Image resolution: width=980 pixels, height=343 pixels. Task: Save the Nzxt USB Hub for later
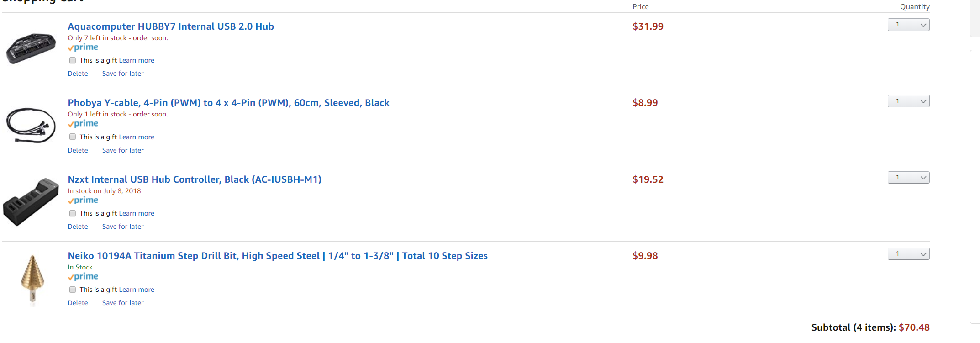pos(123,227)
